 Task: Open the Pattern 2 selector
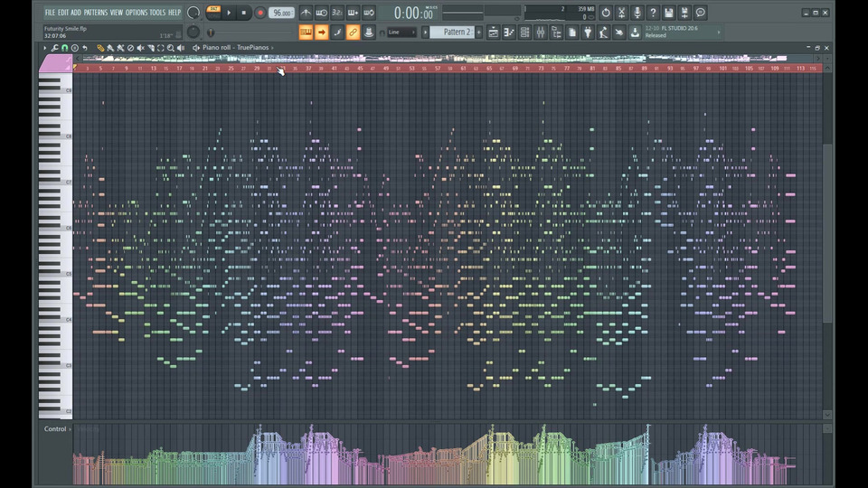click(457, 33)
